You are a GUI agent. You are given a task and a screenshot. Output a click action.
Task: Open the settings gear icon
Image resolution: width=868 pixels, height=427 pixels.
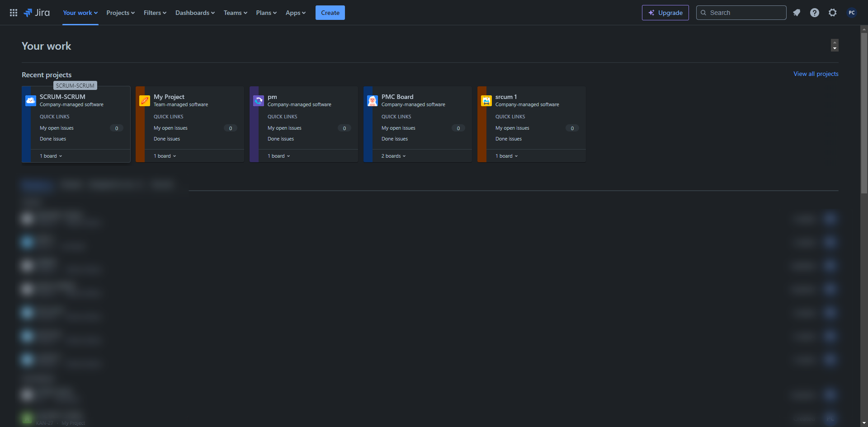(833, 13)
